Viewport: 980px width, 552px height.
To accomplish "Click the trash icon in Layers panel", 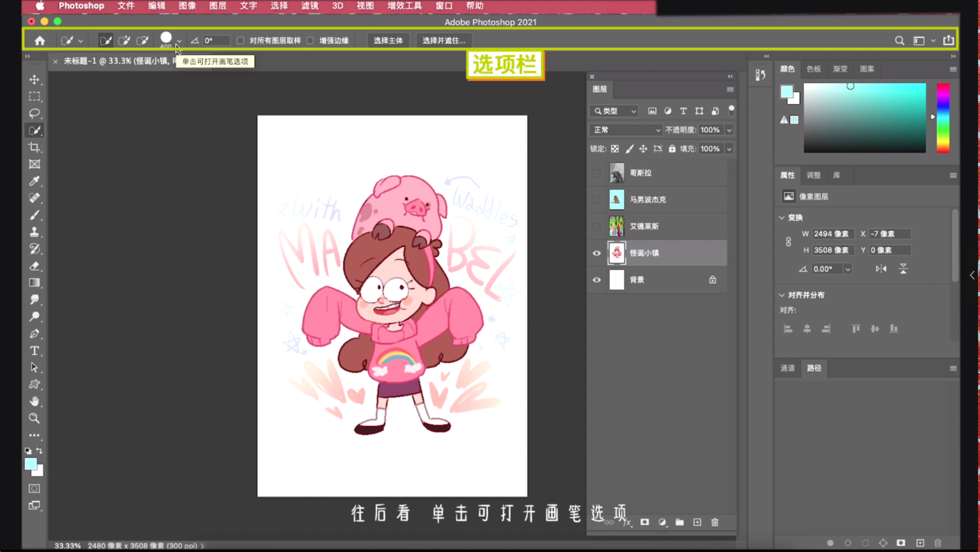I will [x=715, y=522].
